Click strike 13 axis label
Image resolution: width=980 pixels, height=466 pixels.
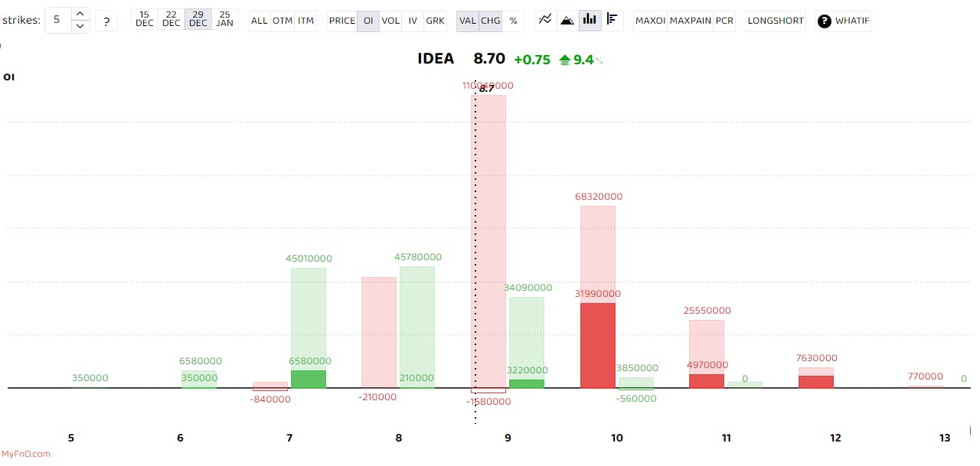click(x=945, y=438)
